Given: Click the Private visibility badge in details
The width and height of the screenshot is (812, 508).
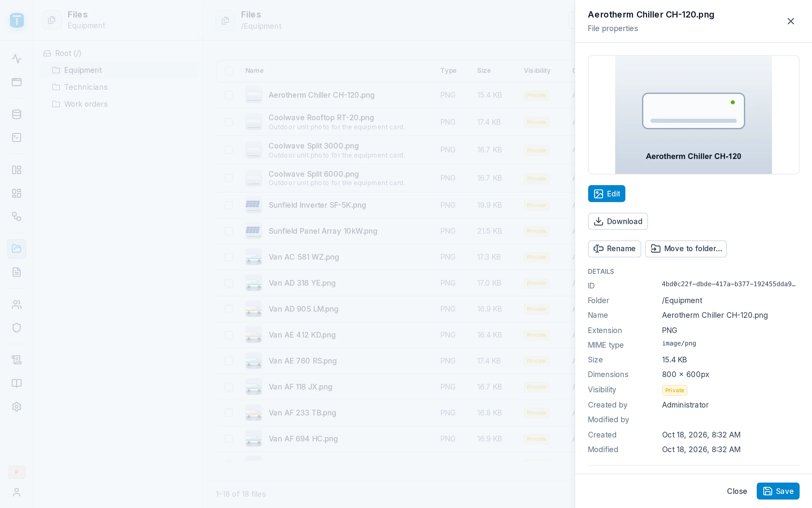Looking at the screenshot, I should [674, 390].
